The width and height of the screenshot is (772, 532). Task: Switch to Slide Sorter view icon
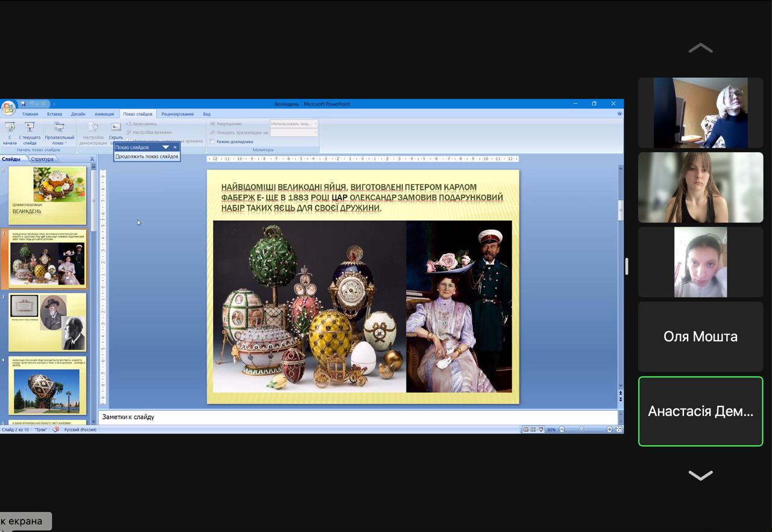pos(533,429)
